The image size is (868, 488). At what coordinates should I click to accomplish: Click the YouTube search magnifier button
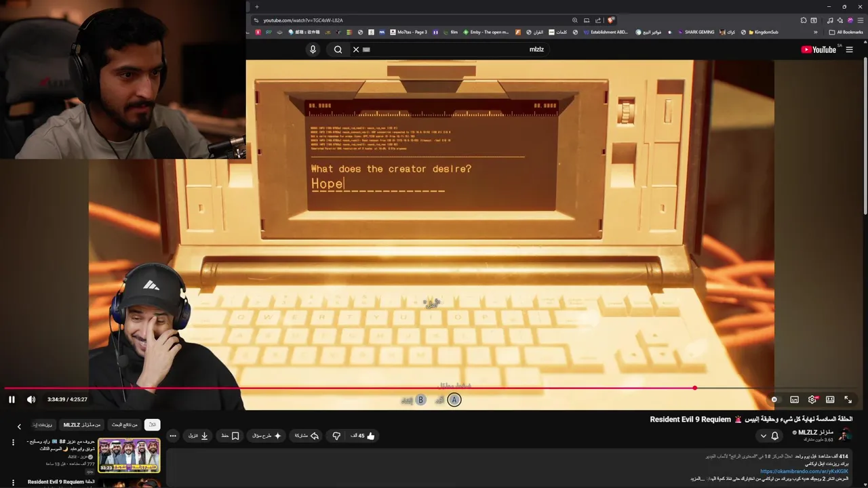pyautogui.click(x=338, y=49)
